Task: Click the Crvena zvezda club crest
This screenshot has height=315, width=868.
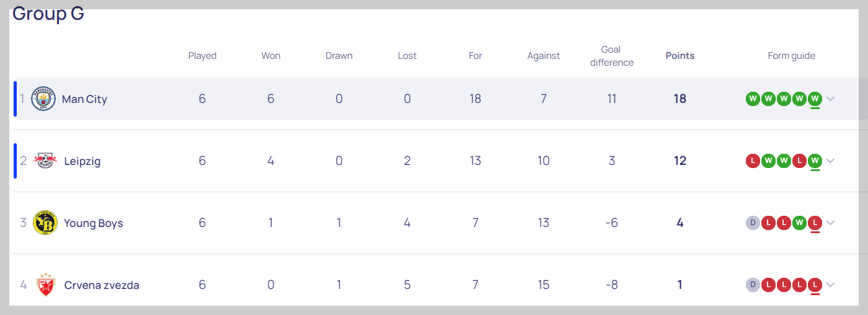Action: 45,285
